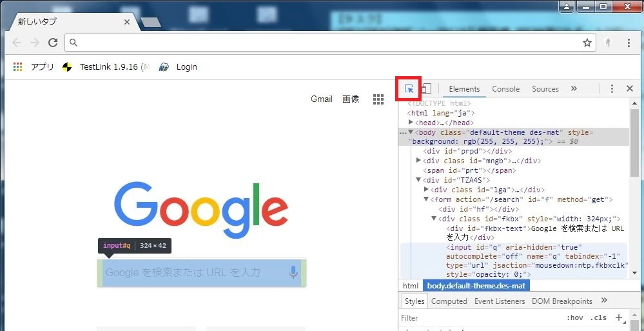Collapse the div id TZA4S node
The width and height of the screenshot is (644, 331).
(418, 179)
